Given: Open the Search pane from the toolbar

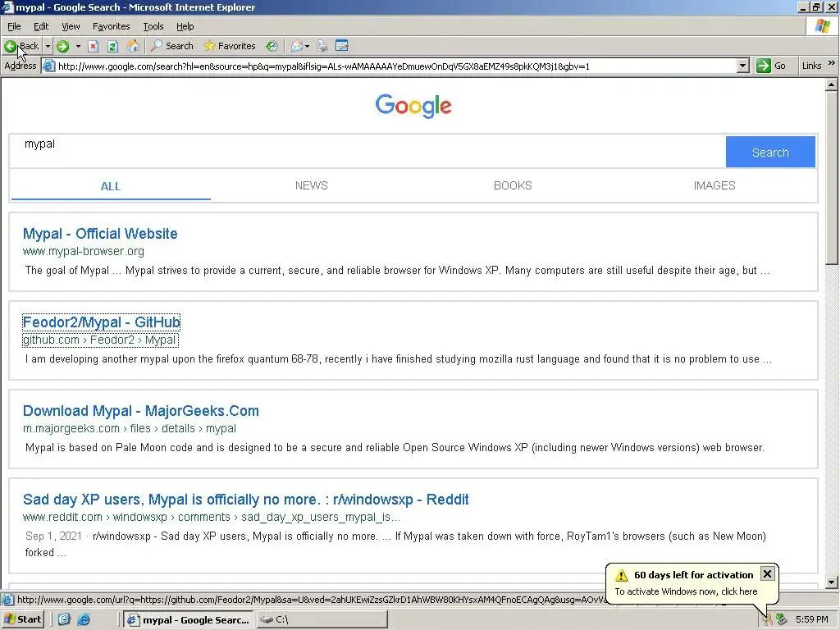Looking at the screenshot, I should click(171, 46).
